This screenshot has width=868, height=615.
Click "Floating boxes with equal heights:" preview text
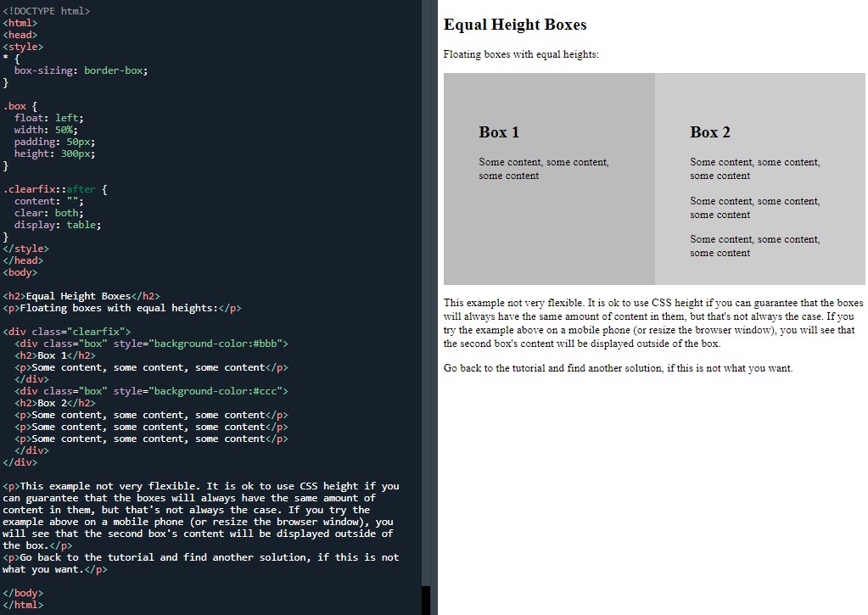tap(521, 54)
